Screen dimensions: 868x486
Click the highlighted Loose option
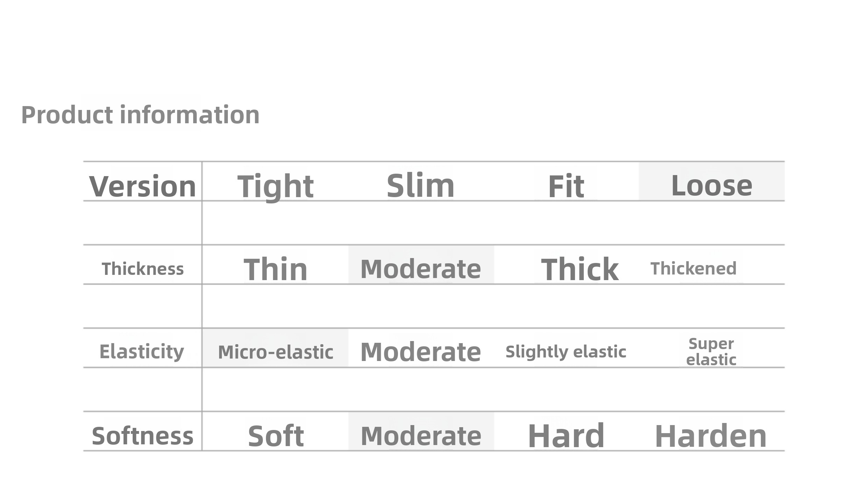pos(712,185)
